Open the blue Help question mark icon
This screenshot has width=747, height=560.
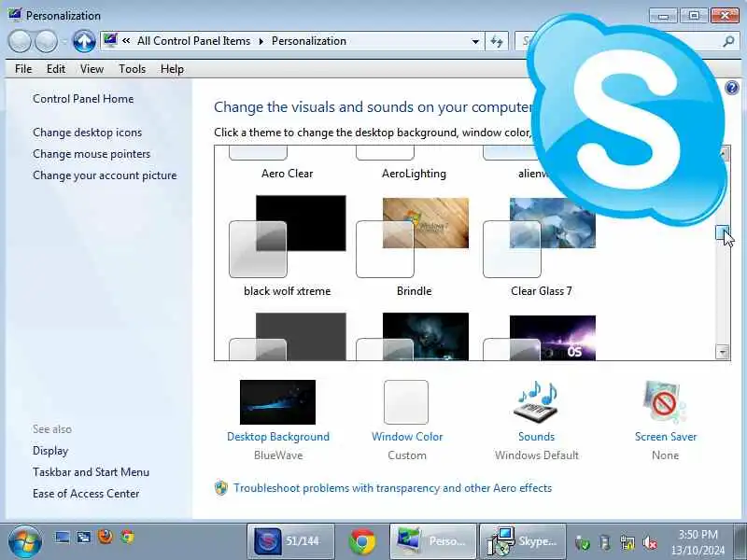tap(732, 88)
